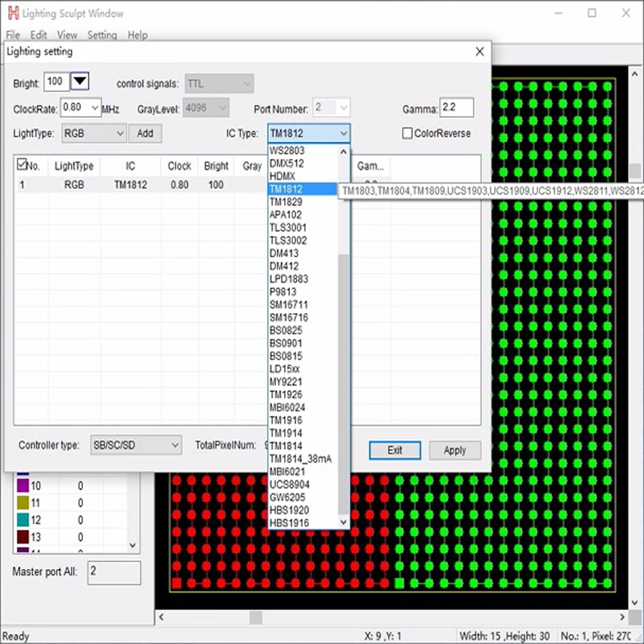This screenshot has width=644, height=644.
Task: Enable the ColorReverse checkbox
Action: [408, 133]
